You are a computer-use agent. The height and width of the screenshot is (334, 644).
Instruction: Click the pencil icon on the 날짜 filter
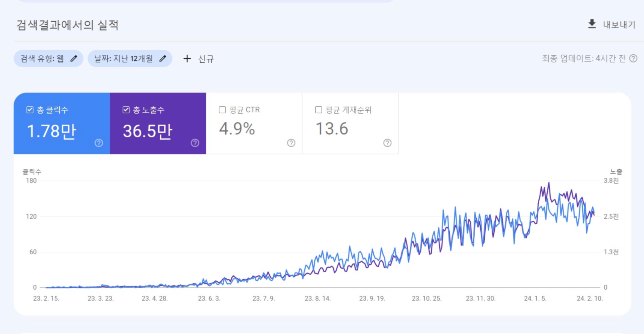pyautogui.click(x=163, y=58)
